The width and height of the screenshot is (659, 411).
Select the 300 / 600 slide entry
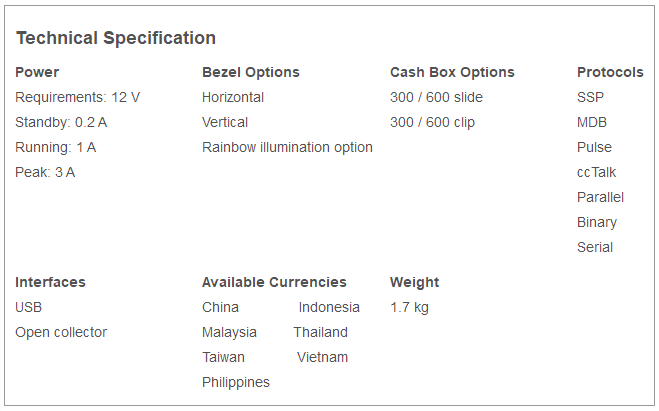coord(436,97)
